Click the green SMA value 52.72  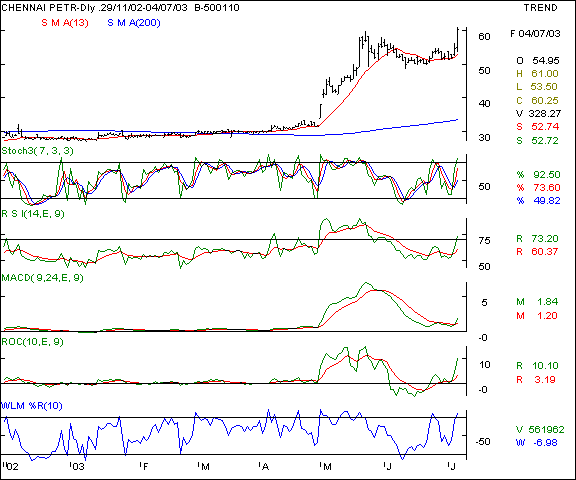[x=545, y=141]
